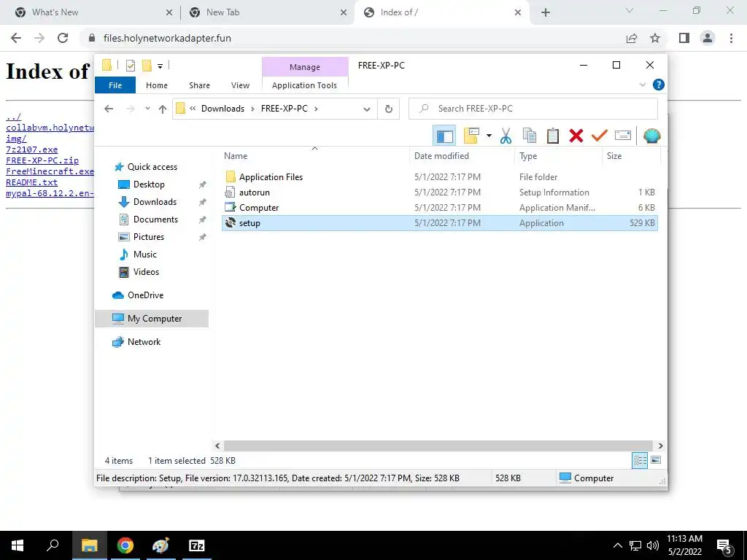Select the setup application file

(x=439, y=223)
